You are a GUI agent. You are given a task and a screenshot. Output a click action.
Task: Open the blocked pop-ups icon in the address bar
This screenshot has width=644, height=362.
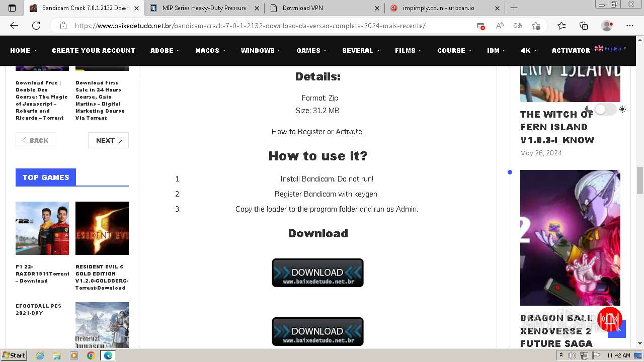(x=481, y=26)
